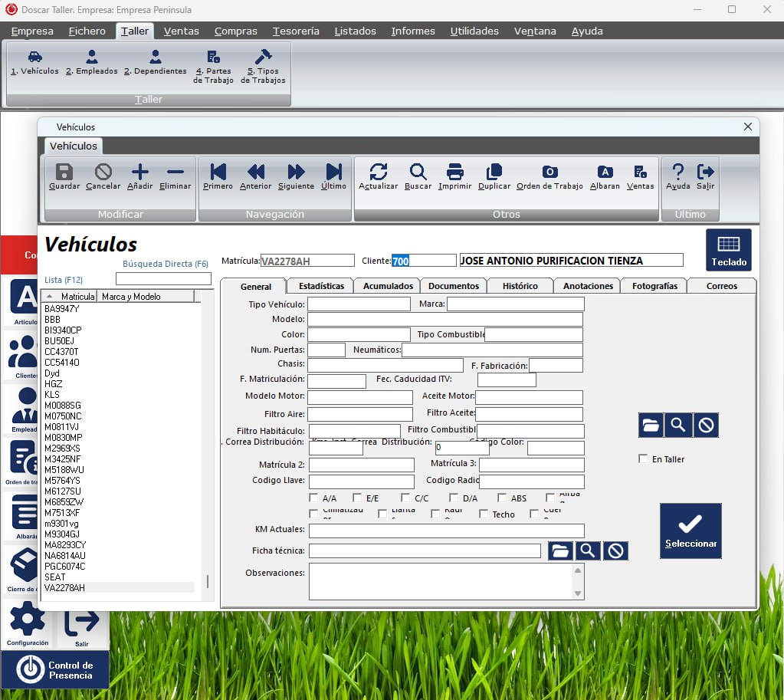The height and width of the screenshot is (700, 784).
Task: Click the Guardar save icon
Action: (64, 173)
